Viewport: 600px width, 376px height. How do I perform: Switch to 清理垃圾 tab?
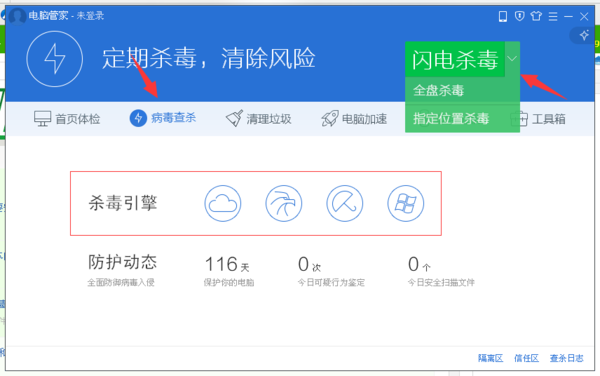tap(259, 119)
